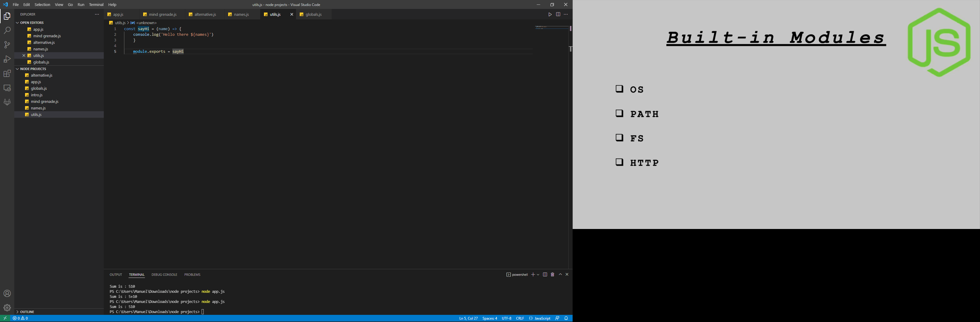
Task: Open new terminal launch profile dropdown
Action: (538, 275)
